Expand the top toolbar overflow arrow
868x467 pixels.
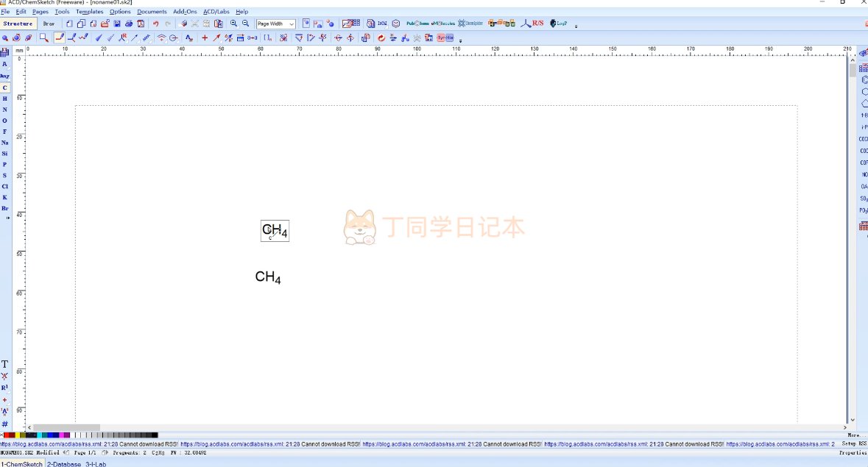coord(576,26)
